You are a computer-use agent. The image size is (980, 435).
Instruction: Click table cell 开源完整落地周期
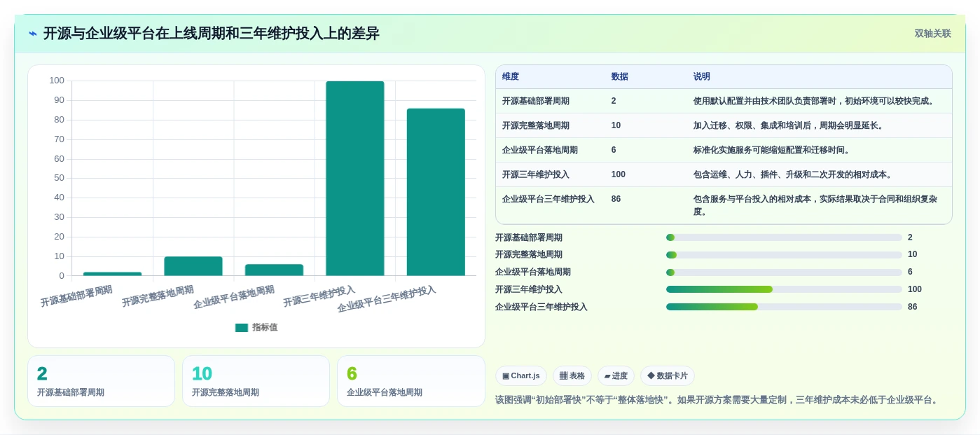[x=536, y=125]
